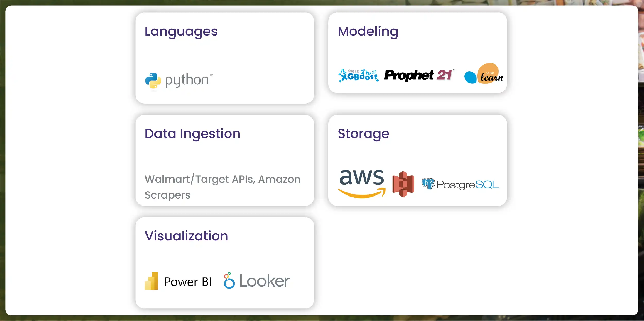Viewport: 644px width, 321px height.
Task: Click the python wordmark text
Action: 187,80
